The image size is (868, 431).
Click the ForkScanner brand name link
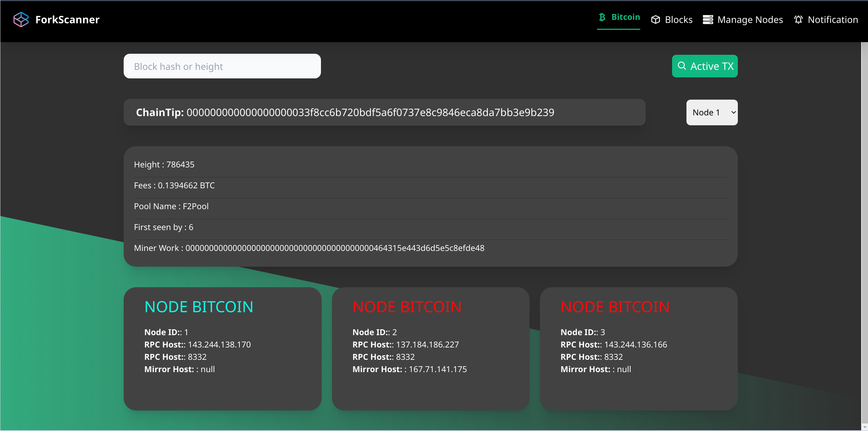67,20
